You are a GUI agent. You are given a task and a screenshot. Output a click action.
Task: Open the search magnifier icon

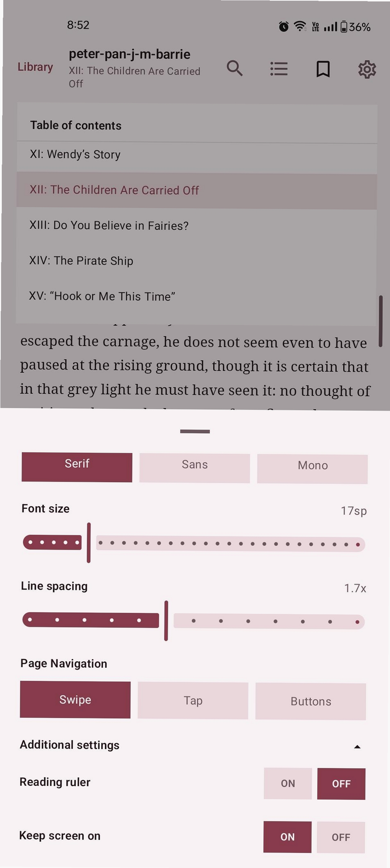pyautogui.click(x=235, y=68)
